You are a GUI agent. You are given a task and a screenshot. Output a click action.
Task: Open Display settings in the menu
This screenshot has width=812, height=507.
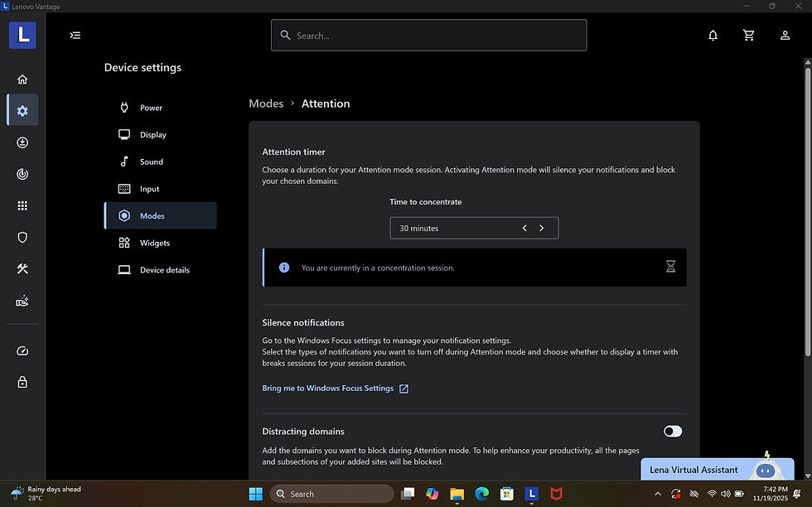tap(152, 135)
